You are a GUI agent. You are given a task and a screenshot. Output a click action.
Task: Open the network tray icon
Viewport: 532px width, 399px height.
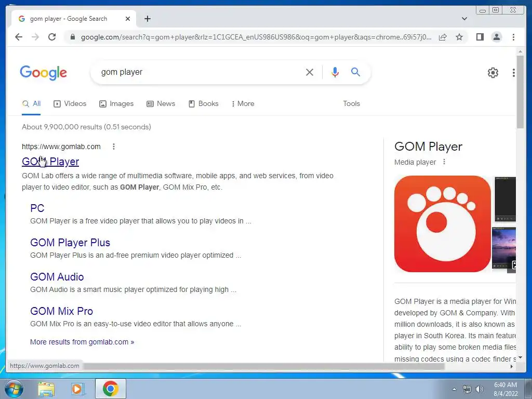tap(467, 389)
